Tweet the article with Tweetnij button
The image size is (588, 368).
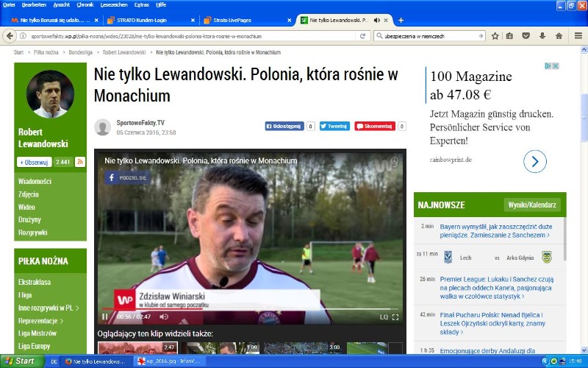point(334,126)
